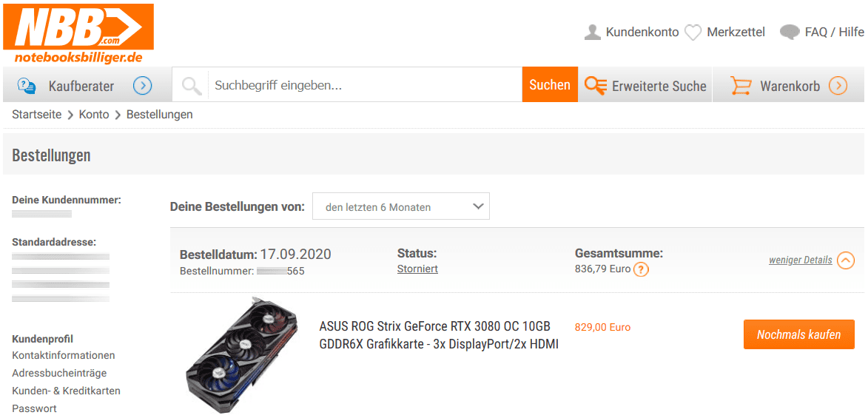Go to the Startseite breadcrumb

(x=37, y=115)
